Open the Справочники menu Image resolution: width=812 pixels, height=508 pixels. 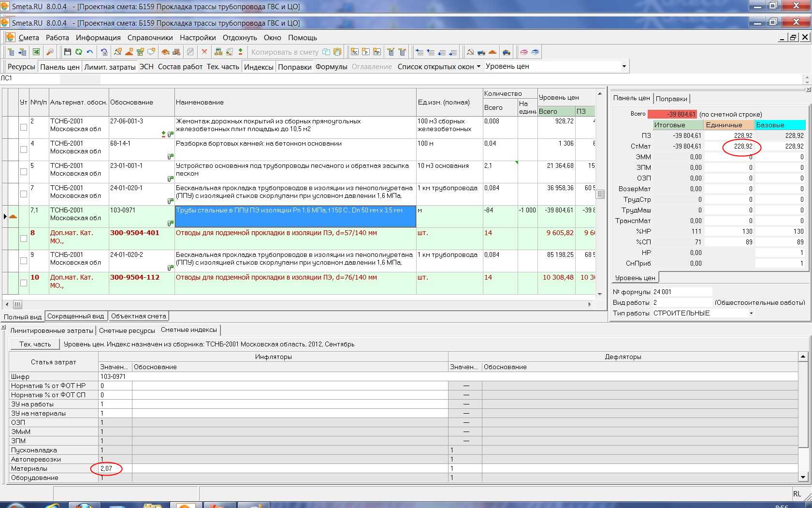point(150,38)
